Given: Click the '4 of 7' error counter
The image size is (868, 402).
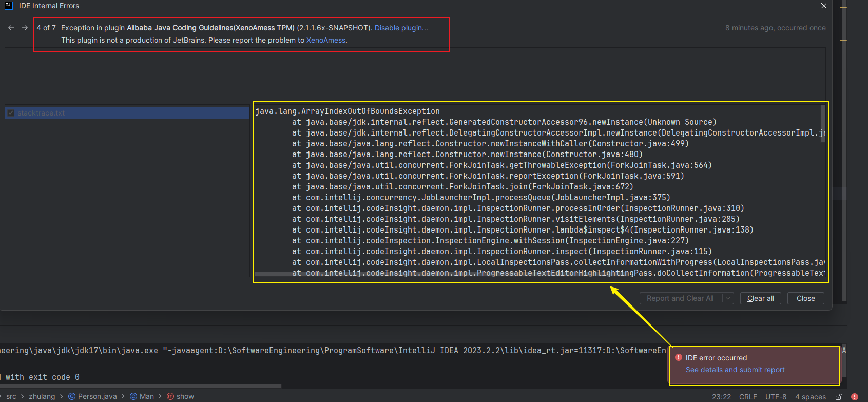Looking at the screenshot, I should coord(46,28).
